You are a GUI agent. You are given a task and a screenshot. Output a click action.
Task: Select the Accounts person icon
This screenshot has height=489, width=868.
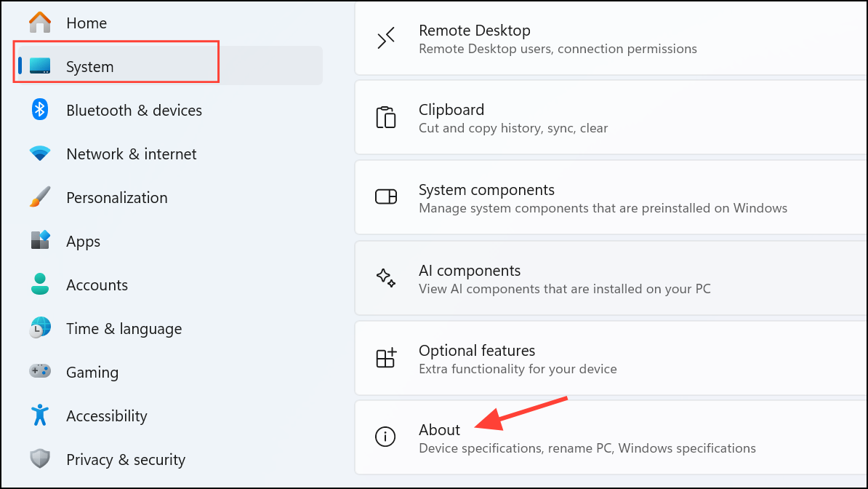pyautogui.click(x=39, y=285)
